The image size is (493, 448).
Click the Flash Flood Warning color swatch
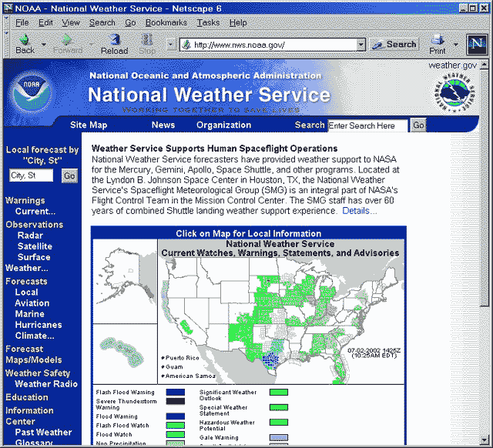coord(176,392)
